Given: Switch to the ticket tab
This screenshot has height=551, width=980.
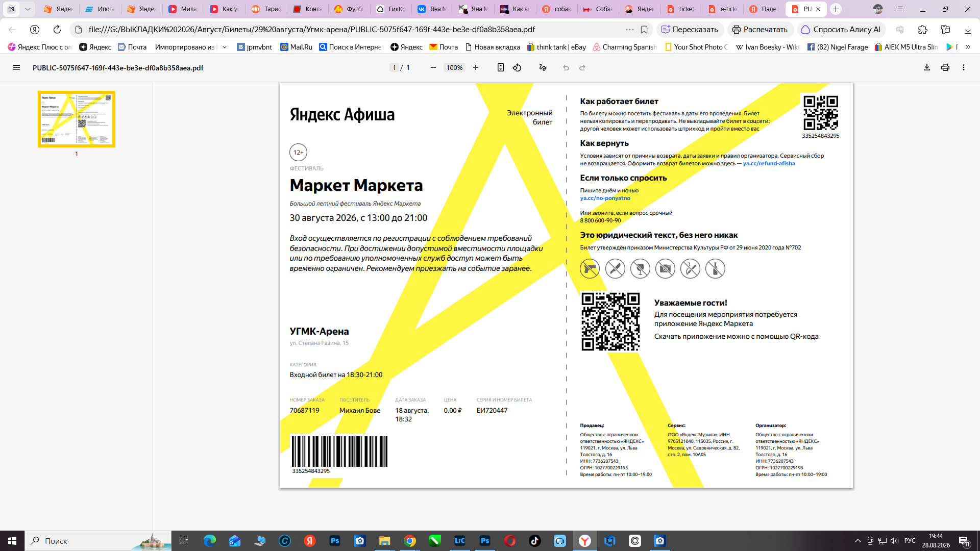Looking at the screenshot, I should pos(681,9).
